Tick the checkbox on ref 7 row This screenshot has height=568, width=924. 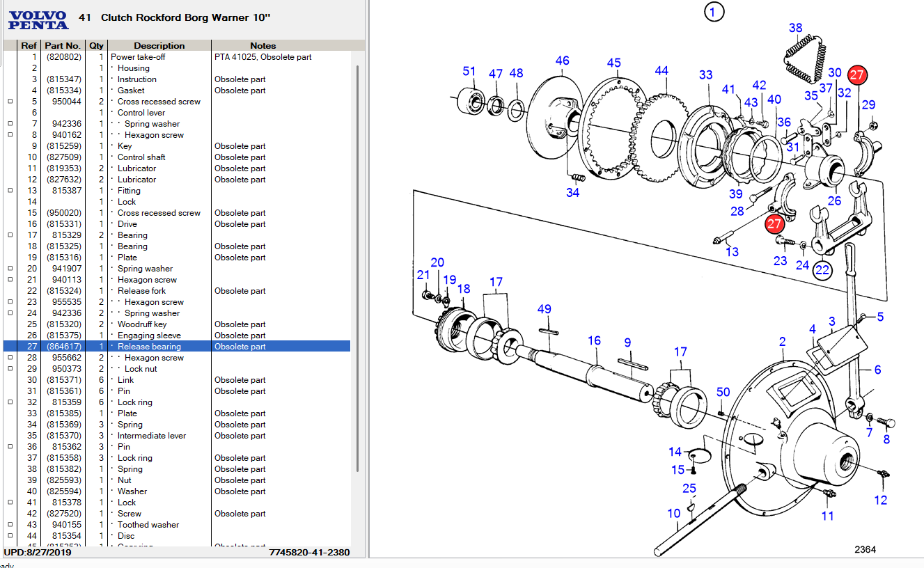(x=10, y=124)
